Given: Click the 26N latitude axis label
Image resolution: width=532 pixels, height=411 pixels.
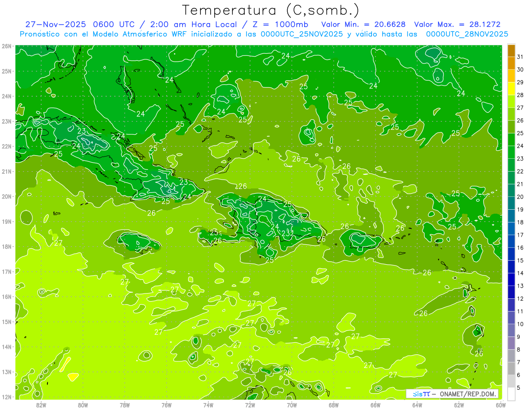Looking at the screenshot, I should point(7,46).
